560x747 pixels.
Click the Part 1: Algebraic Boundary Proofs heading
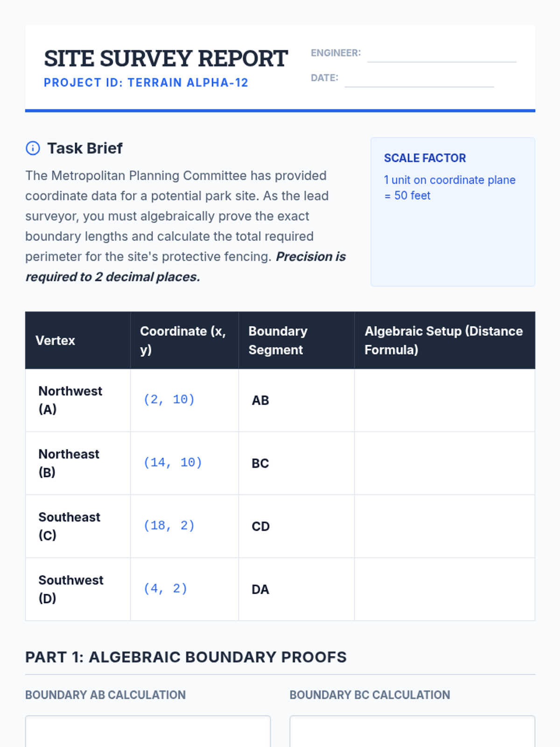coord(186,657)
